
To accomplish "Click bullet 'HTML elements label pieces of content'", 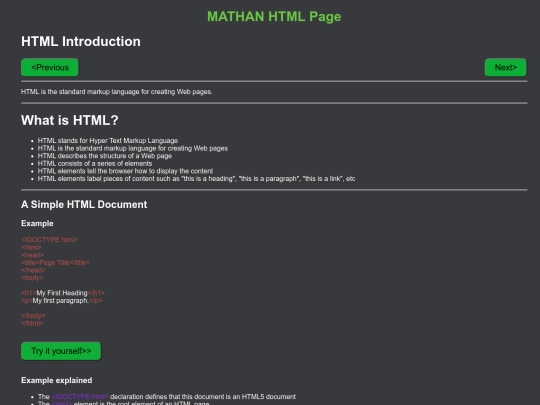I will tap(196, 178).
